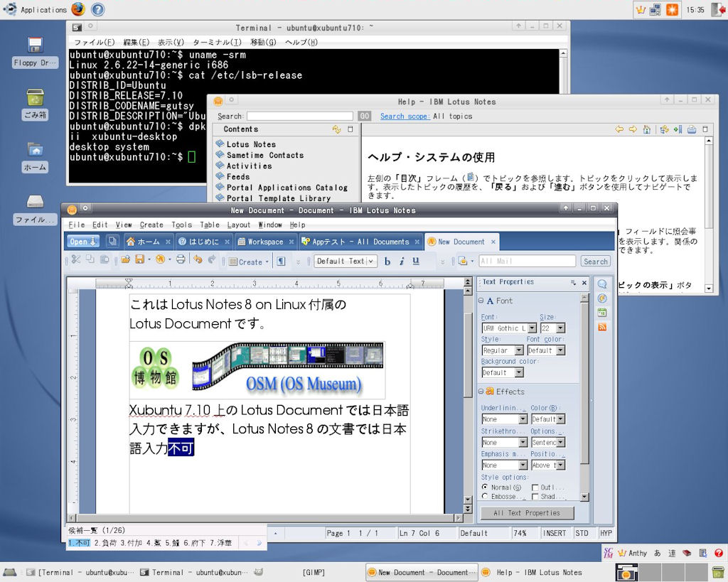Image resolution: width=728 pixels, height=582 pixels.
Task: Switch to the Workspace tab
Action: (265, 242)
